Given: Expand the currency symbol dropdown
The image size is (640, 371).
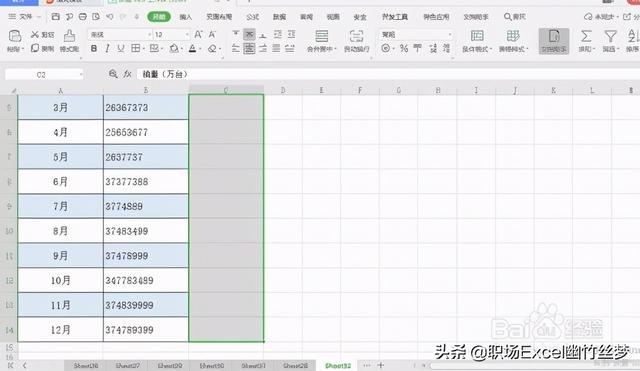Looking at the screenshot, I should click(393, 49).
